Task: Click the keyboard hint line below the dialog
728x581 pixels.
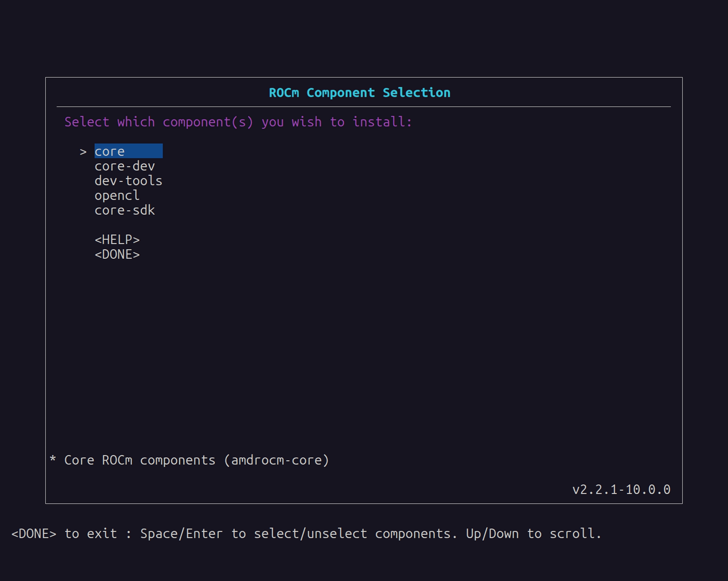Action: (307, 534)
